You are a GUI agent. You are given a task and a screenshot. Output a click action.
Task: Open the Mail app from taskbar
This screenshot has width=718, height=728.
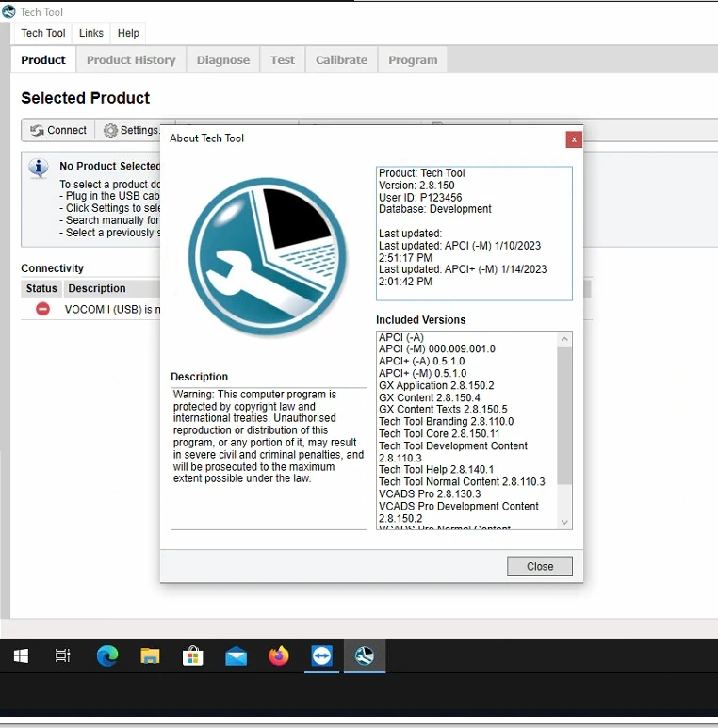[x=236, y=655]
